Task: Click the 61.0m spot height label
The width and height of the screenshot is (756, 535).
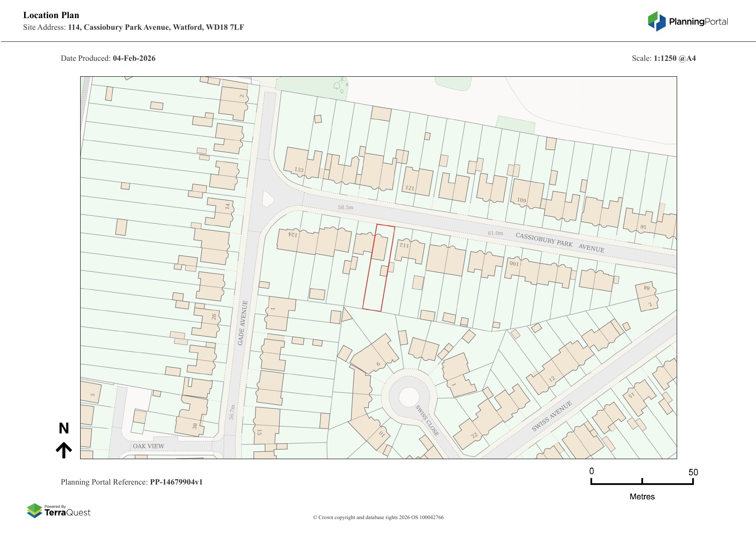Action: coord(495,233)
